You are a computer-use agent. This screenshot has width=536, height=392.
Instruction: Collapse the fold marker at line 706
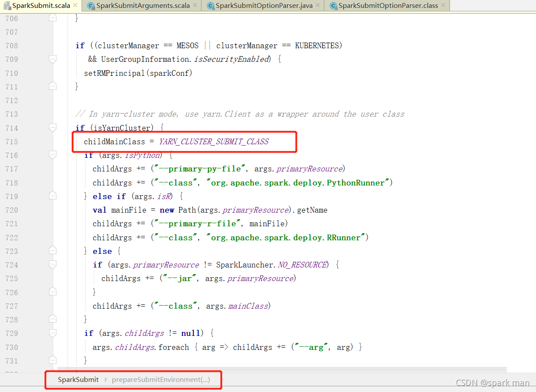pyautogui.click(x=53, y=18)
